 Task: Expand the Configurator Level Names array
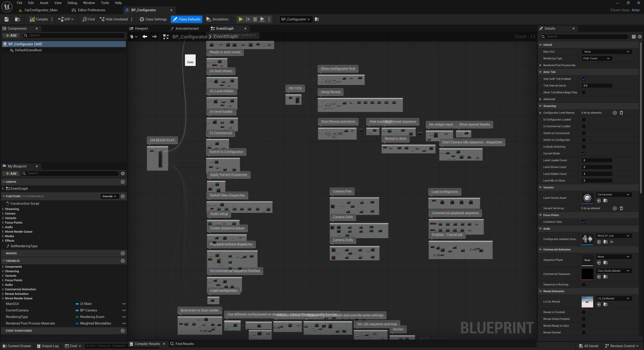coord(541,113)
